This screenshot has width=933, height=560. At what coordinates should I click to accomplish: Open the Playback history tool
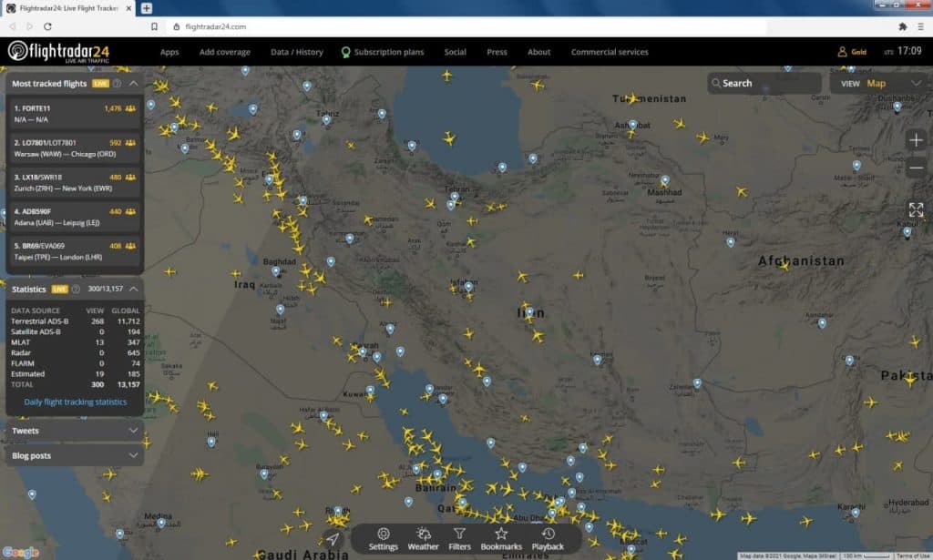point(548,538)
